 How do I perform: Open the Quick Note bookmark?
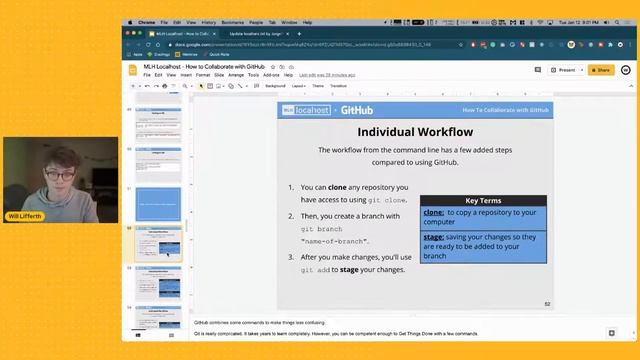(217, 54)
